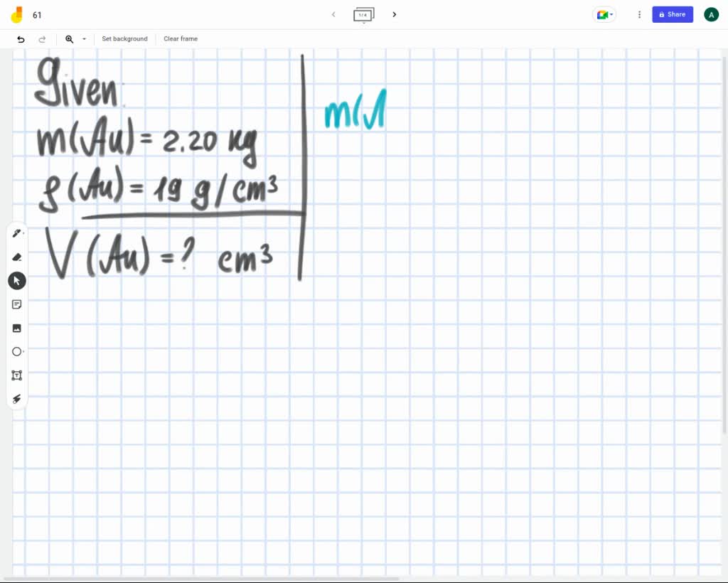Activate the Select arrow tool
The width and height of the screenshot is (728, 583).
tap(17, 280)
